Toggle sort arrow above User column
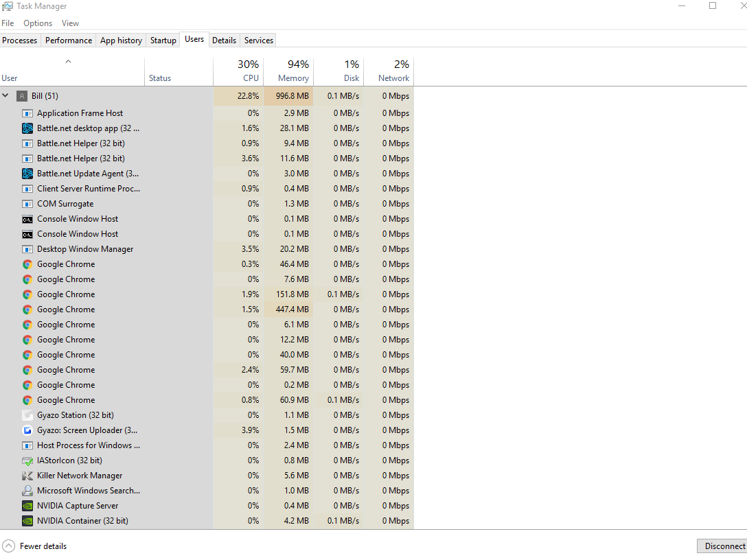Viewport: 747px width, 560px height. click(68, 62)
